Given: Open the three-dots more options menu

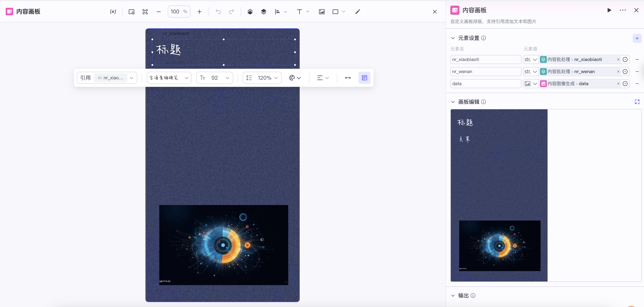Looking at the screenshot, I should click(622, 10).
